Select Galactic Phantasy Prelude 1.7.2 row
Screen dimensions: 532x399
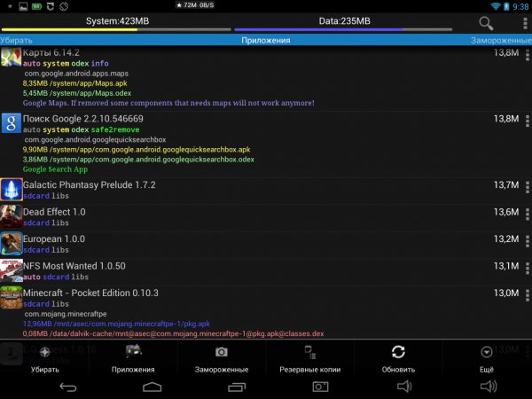[x=266, y=190]
